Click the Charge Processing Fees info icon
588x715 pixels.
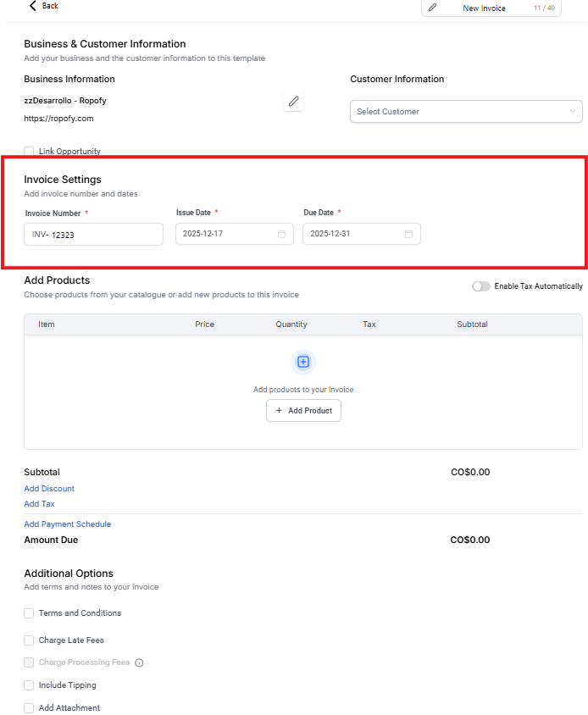(140, 663)
